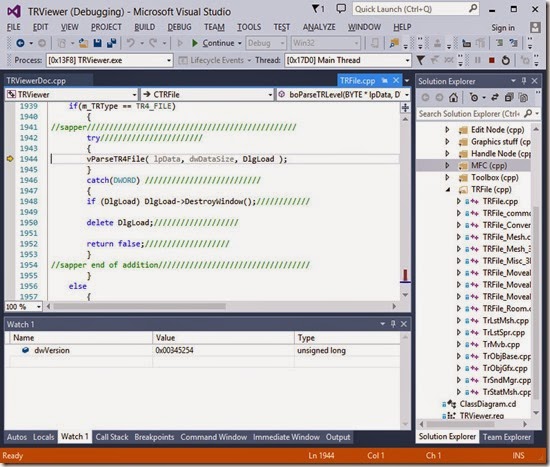This screenshot has width=550, height=467.
Task: Open the DEBUG menu
Action: [x=179, y=27]
